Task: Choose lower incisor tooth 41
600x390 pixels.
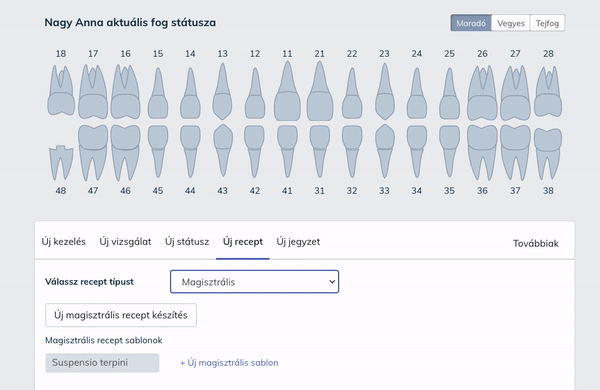Action: [x=287, y=152]
